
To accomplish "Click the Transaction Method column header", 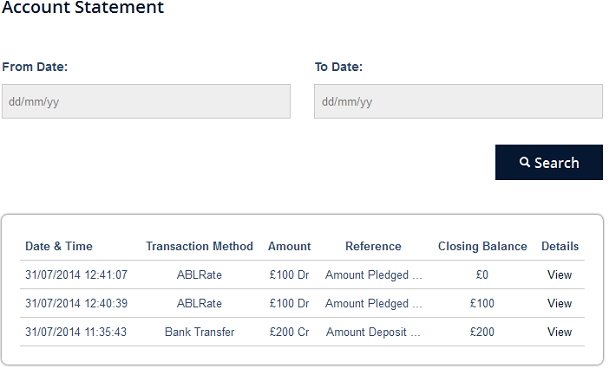I will point(199,246).
